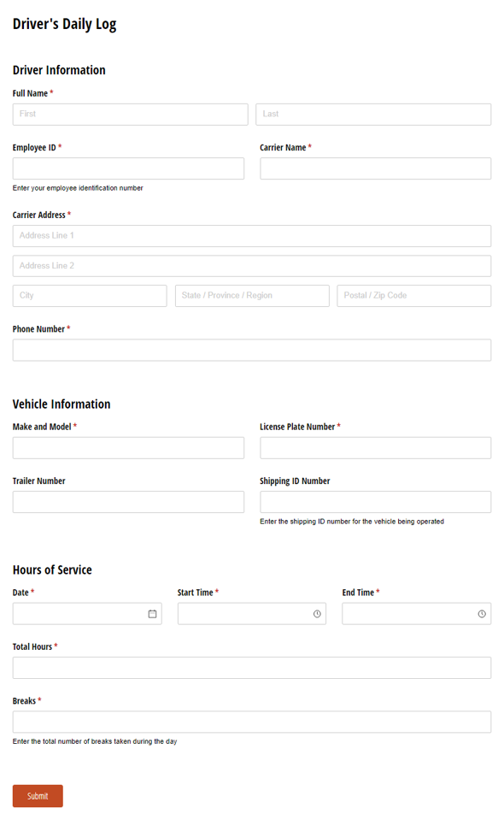Select the 'Vehicle Information' section heading
The width and height of the screenshot is (504, 820).
pyautogui.click(x=62, y=404)
